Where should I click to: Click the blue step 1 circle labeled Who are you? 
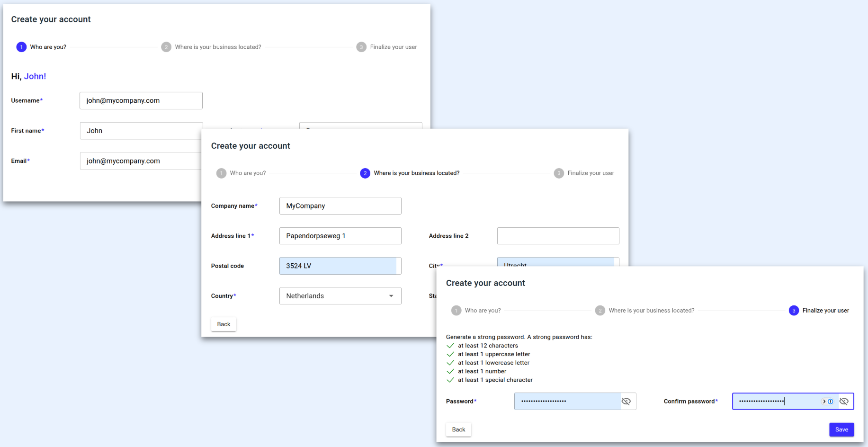tap(21, 47)
